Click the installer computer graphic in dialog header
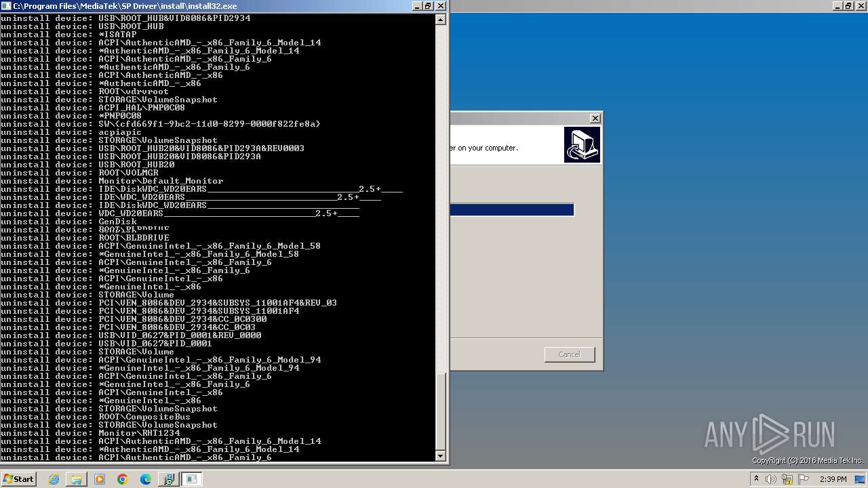 pos(582,145)
